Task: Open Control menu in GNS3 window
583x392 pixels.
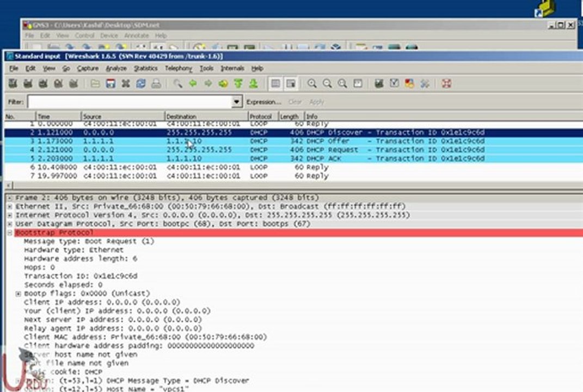Action: (x=84, y=36)
